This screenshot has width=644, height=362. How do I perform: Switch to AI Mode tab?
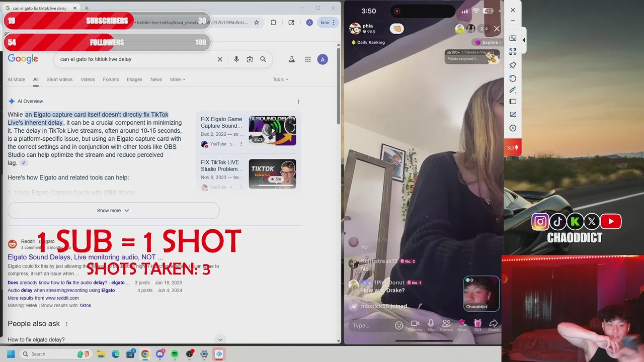tap(16, 79)
